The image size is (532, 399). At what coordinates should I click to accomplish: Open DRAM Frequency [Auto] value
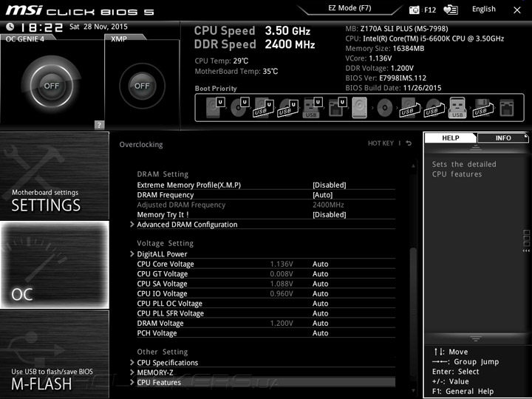322,195
